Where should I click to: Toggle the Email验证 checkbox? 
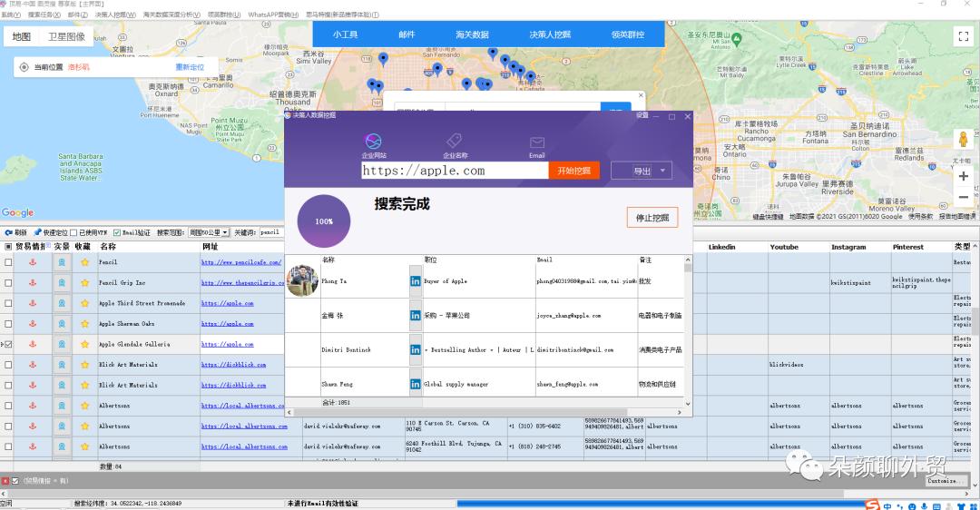pos(117,232)
